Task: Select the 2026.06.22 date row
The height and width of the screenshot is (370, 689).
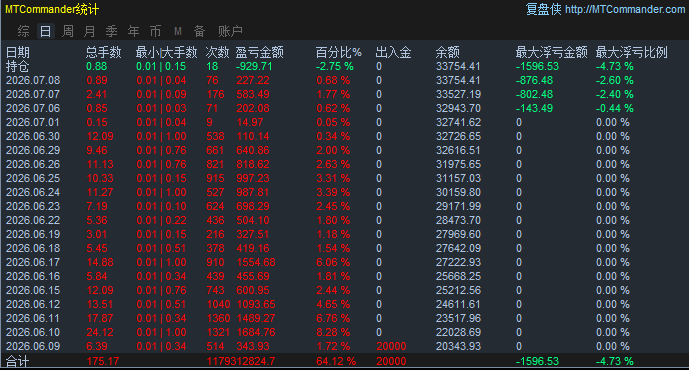Action: 33,221
